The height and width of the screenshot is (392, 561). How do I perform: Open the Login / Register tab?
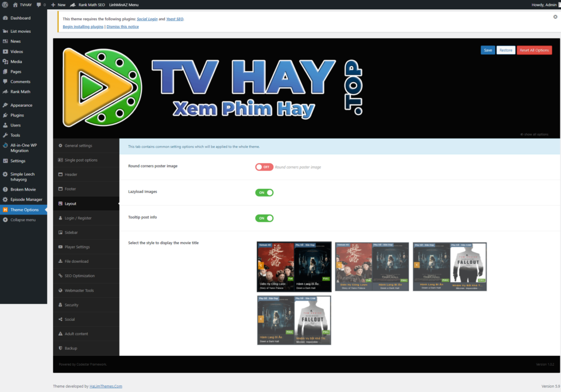tap(86, 218)
